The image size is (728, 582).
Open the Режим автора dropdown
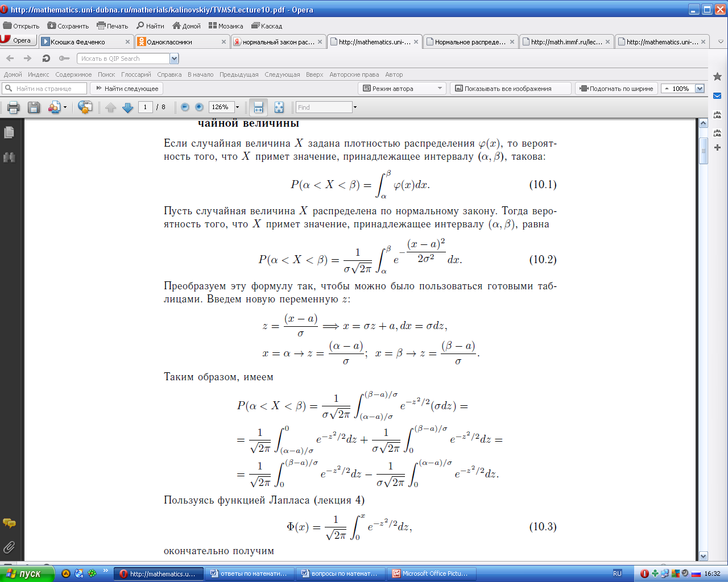point(402,88)
